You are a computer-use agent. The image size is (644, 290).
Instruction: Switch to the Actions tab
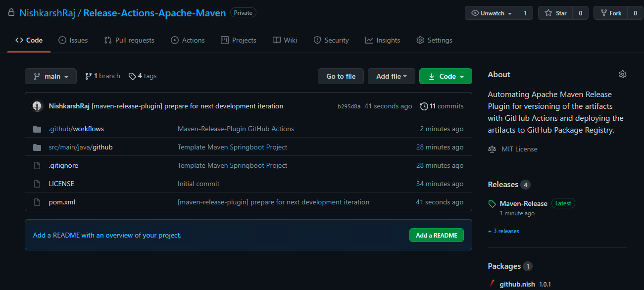(x=188, y=40)
